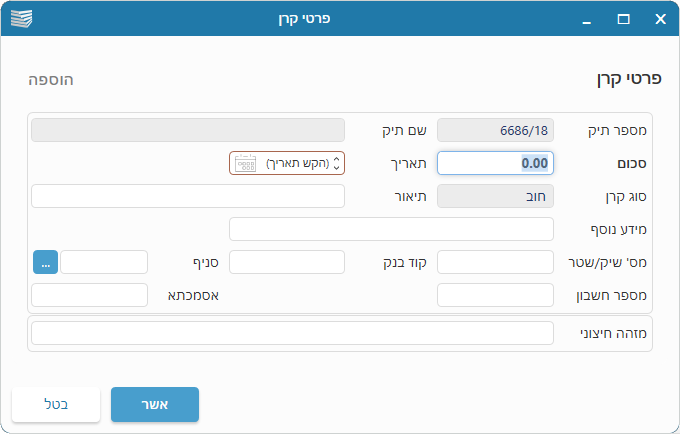Viewport: 680px width, 434px height.
Task: Open the calendar picker in the תאריך field
Action: click(x=245, y=163)
